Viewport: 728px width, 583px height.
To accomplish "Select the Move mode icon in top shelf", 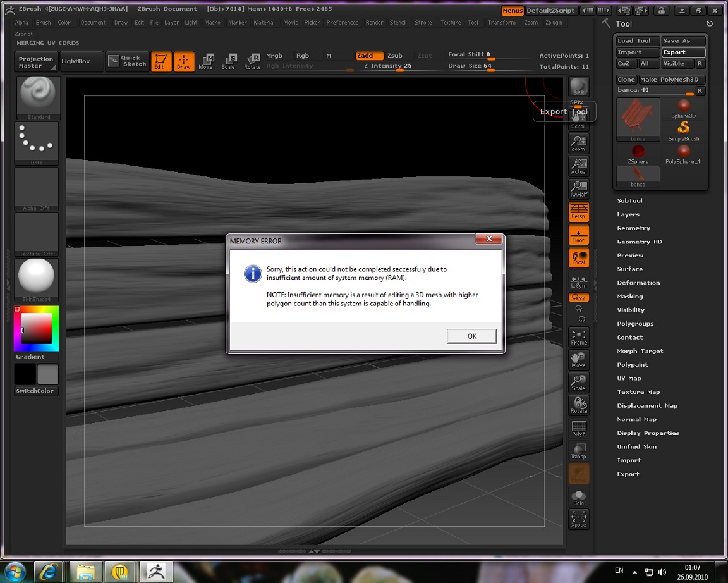I will (x=205, y=61).
